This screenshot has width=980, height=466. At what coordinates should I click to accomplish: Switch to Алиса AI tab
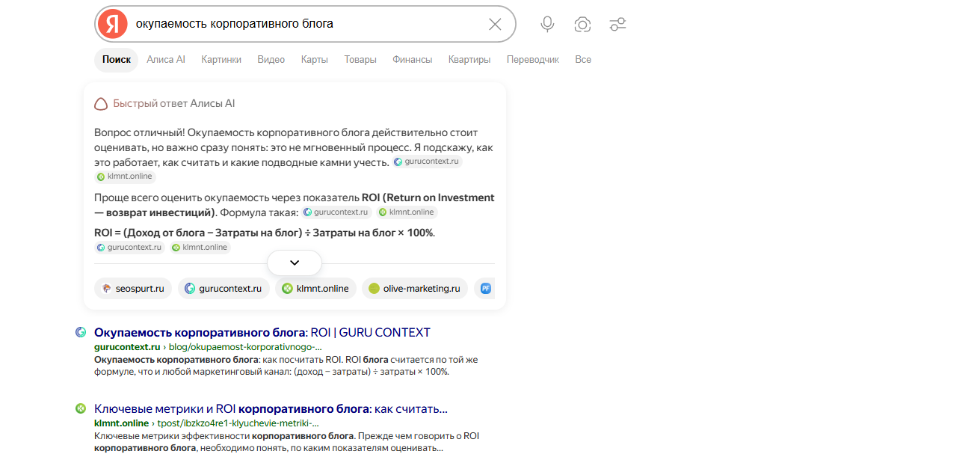[x=166, y=60]
